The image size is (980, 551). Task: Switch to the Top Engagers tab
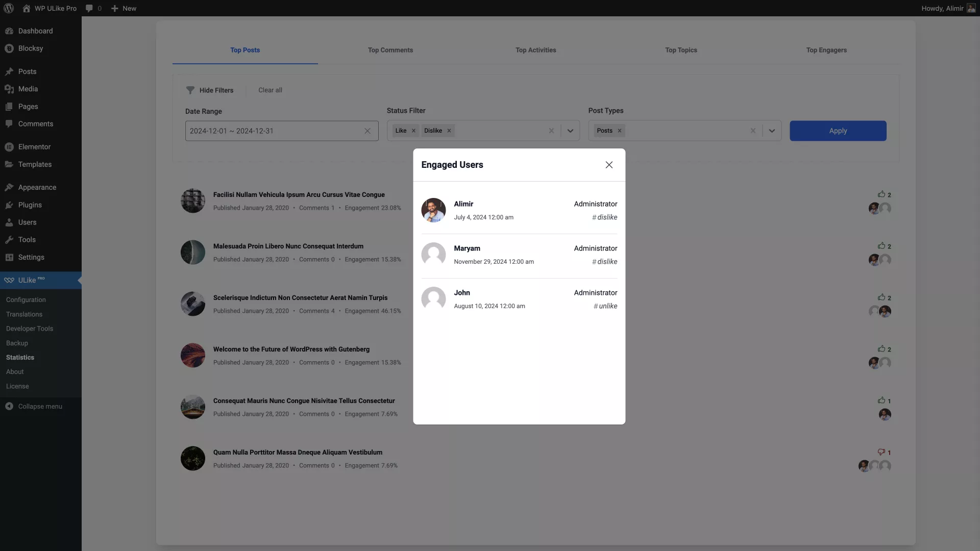pyautogui.click(x=826, y=50)
